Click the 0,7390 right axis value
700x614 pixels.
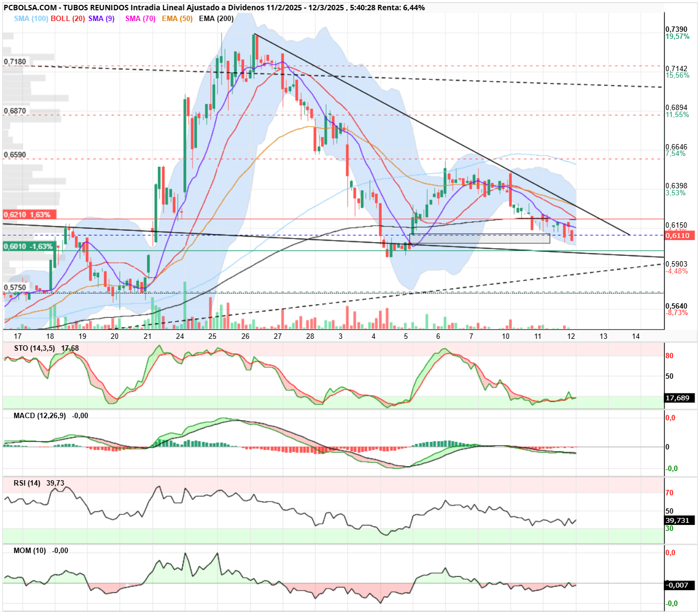coord(676,30)
